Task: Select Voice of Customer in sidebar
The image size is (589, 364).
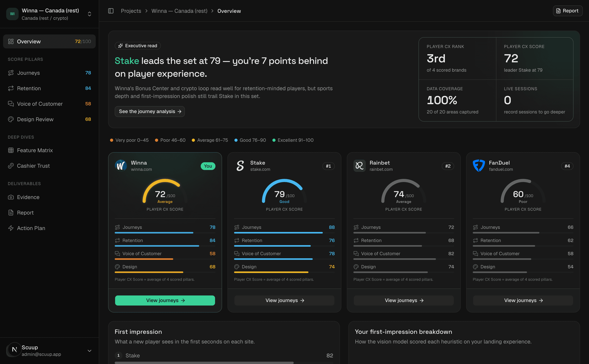Action: (49, 104)
